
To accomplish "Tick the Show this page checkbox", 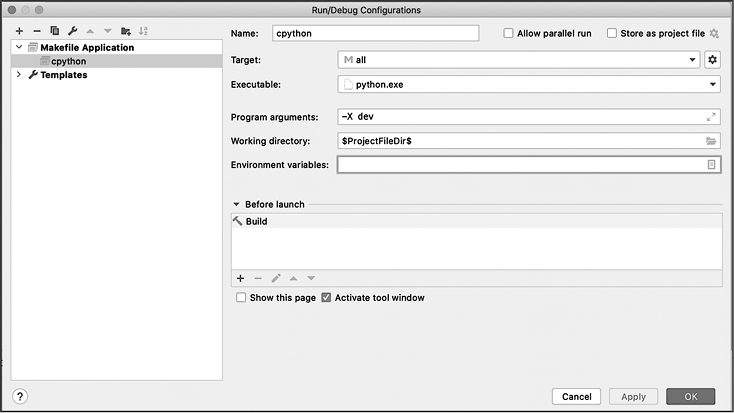I will (240, 298).
